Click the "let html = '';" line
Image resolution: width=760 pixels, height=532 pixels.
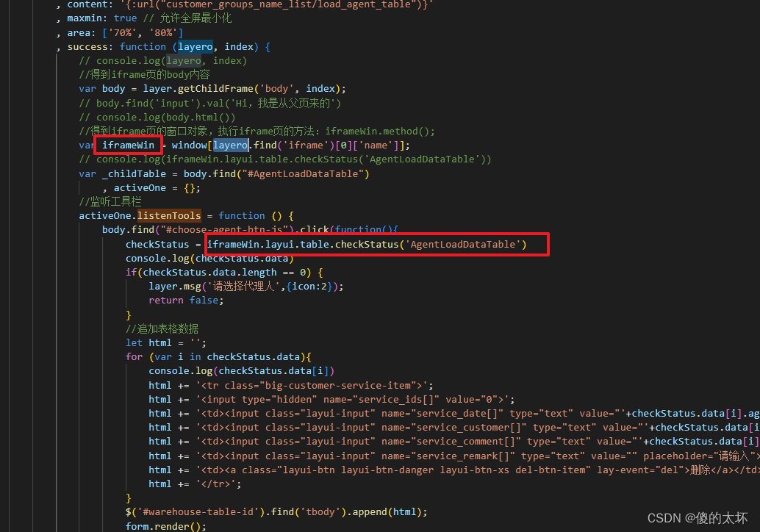point(166,343)
